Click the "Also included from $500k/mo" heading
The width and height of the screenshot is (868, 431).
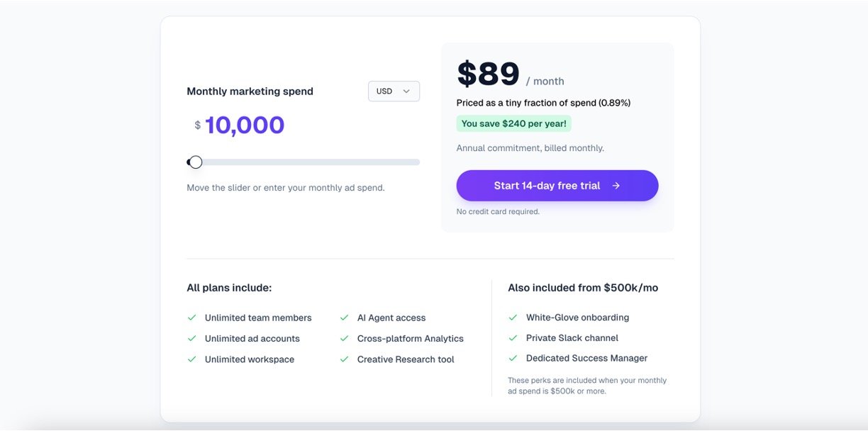(x=583, y=288)
